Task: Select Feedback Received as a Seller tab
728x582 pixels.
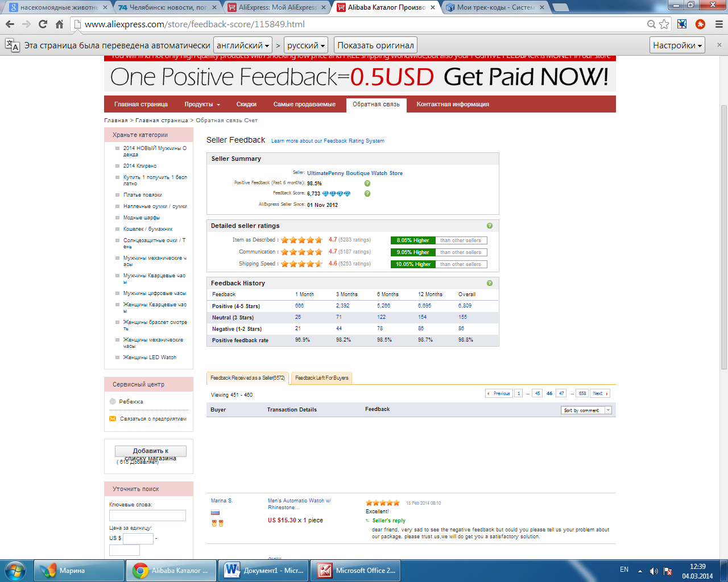Action: click(x=248, y=378)
